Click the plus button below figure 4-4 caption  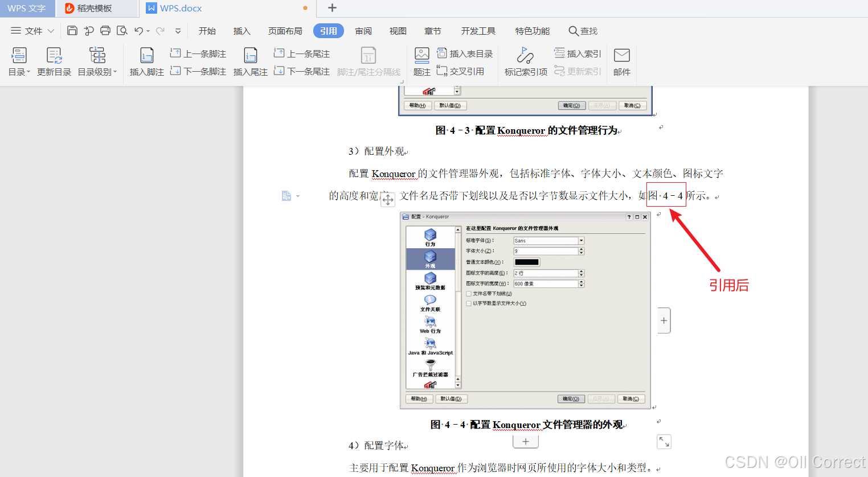pos(526,441)
